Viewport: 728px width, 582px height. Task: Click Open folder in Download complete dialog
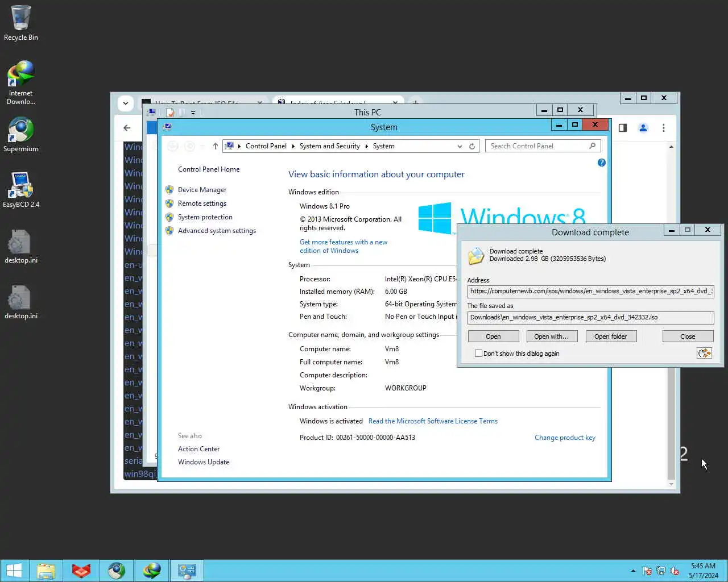tap(610, 336)
